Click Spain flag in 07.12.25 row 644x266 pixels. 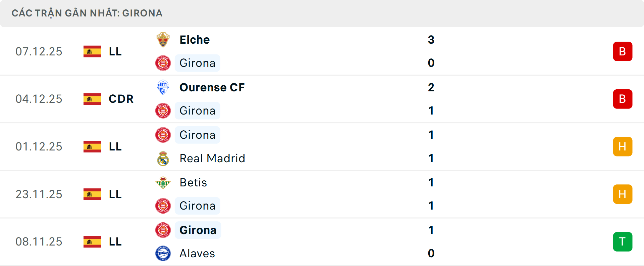point(92,51)
